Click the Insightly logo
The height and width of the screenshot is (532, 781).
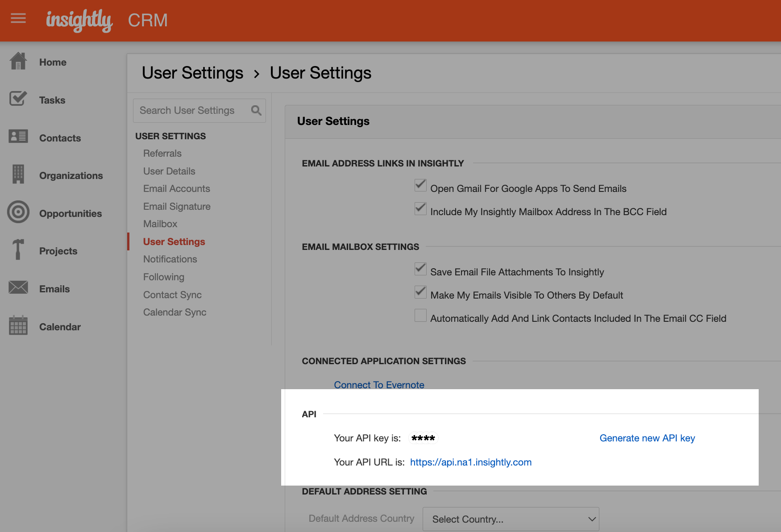click(79, 21)
